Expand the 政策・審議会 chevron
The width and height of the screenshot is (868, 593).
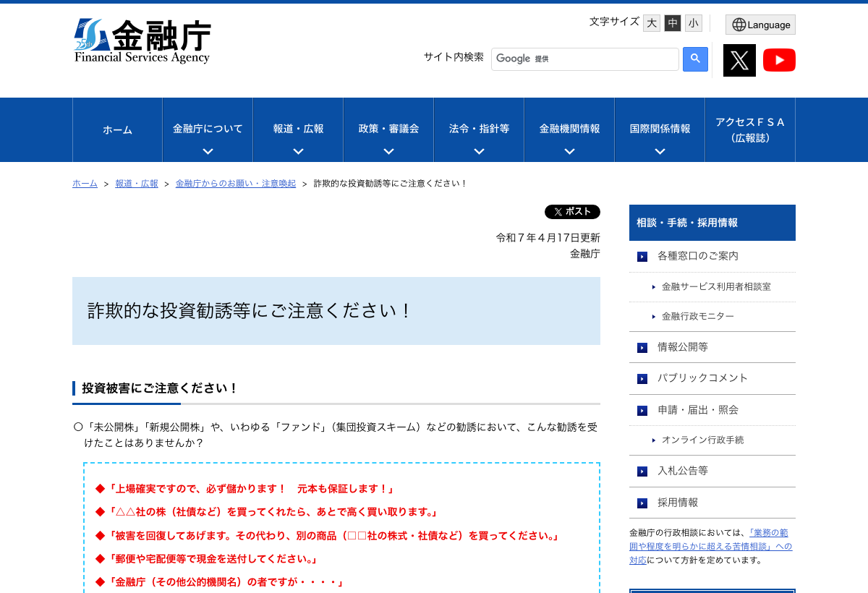click(x=388, y=151)
